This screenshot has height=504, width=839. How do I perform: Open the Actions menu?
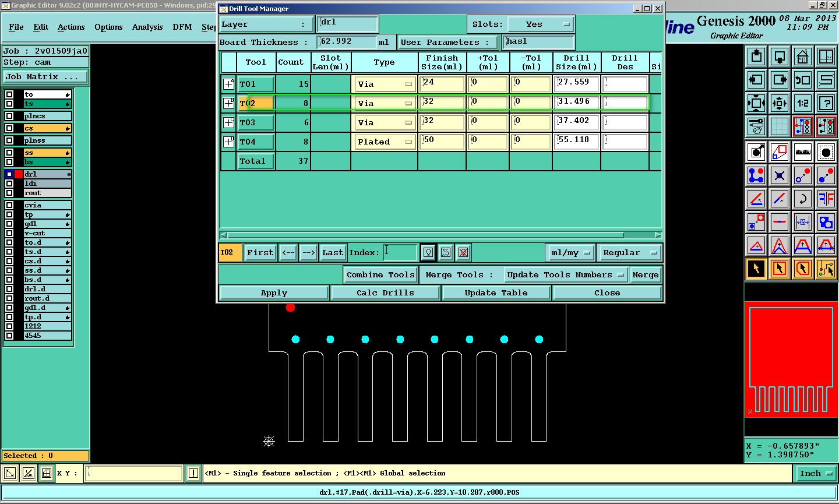click(71, 27)
